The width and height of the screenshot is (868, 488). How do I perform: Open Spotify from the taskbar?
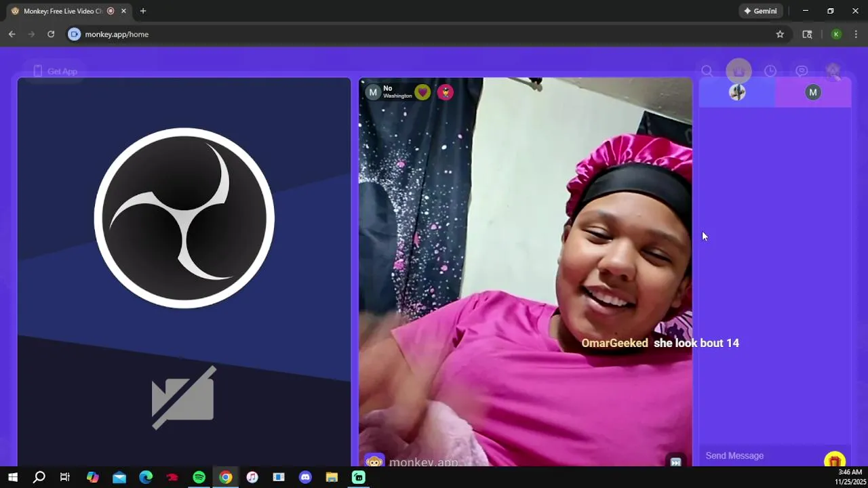(199, 477)
